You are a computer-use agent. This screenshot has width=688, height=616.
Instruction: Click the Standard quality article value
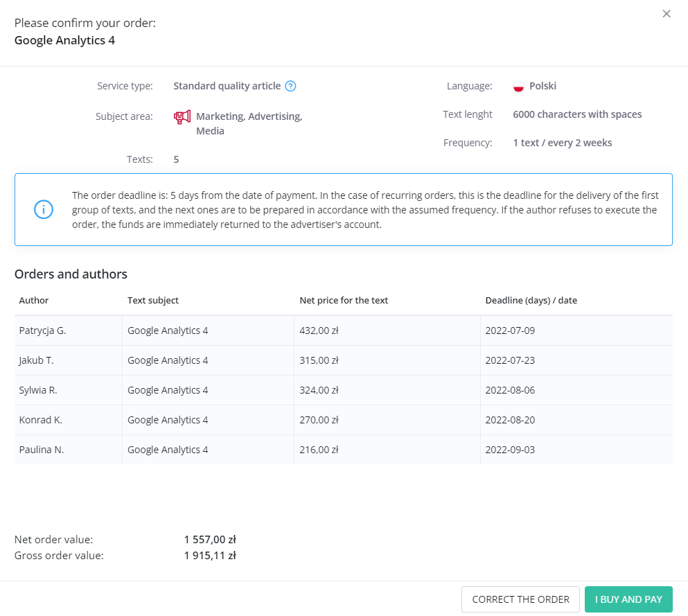(x=227, y=86)
